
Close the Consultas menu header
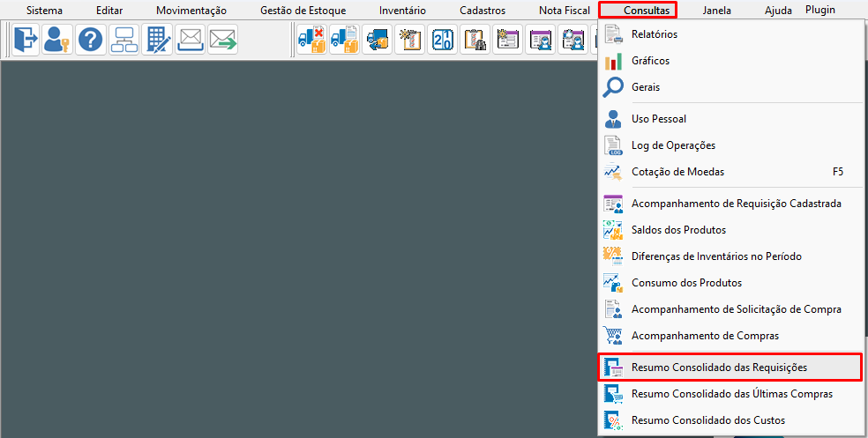tap(638, 11)
